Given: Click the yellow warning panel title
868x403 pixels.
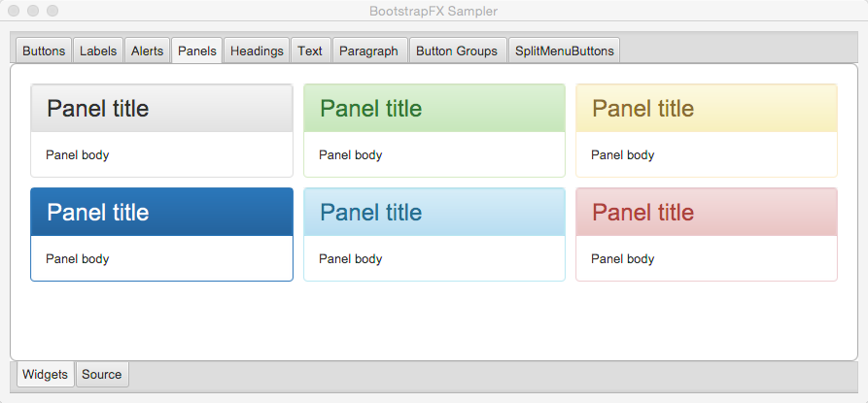Looking at the screenshot, I should click(643, 109).
